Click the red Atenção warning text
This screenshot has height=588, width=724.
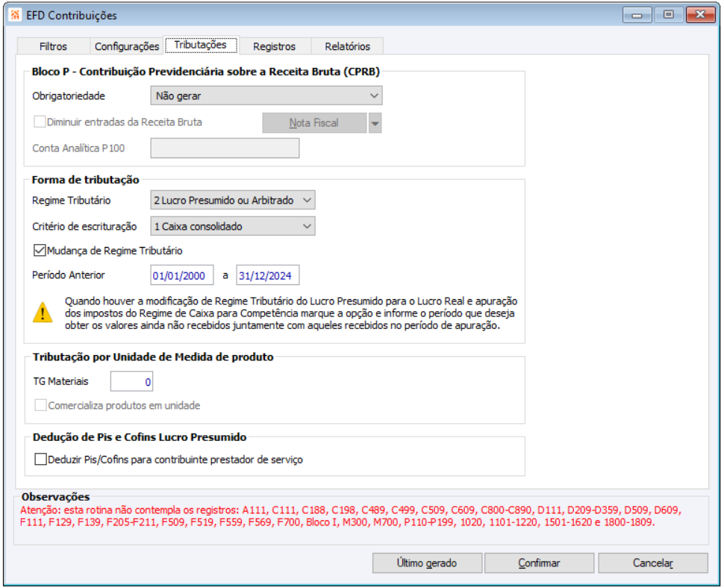pyautogui.click(x=351, y=516)
